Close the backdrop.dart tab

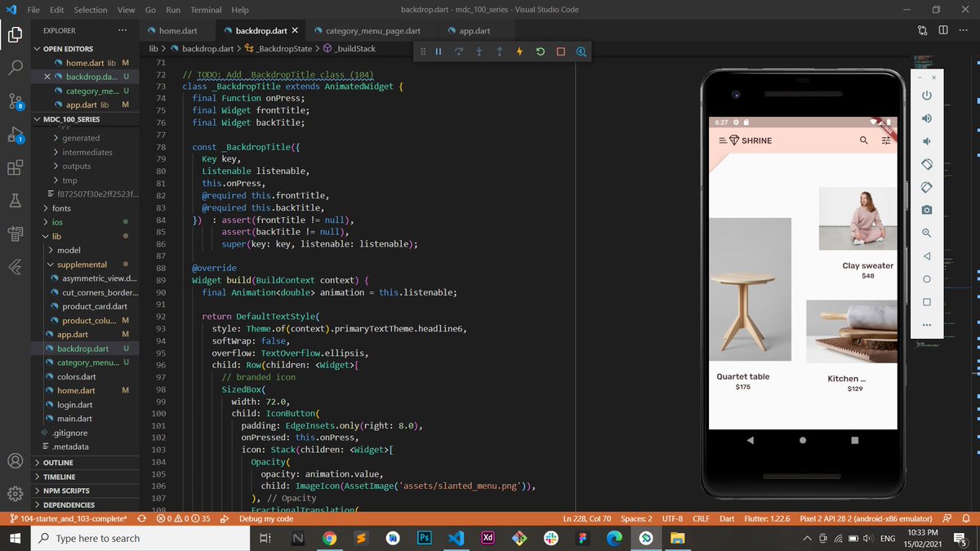pyautogui.click(x=295, y=31)
